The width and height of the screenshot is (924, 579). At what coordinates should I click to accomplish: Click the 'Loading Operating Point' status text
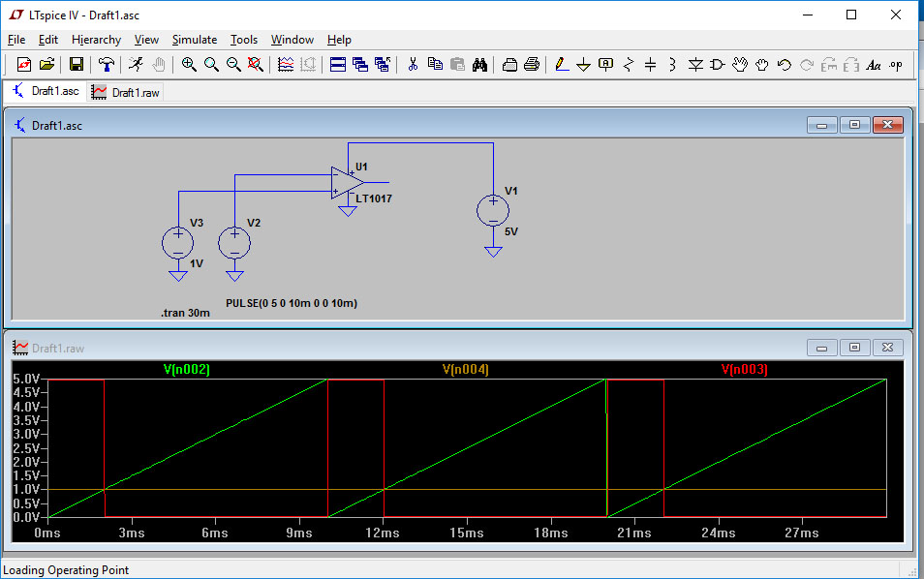click(x=66, y=570)
